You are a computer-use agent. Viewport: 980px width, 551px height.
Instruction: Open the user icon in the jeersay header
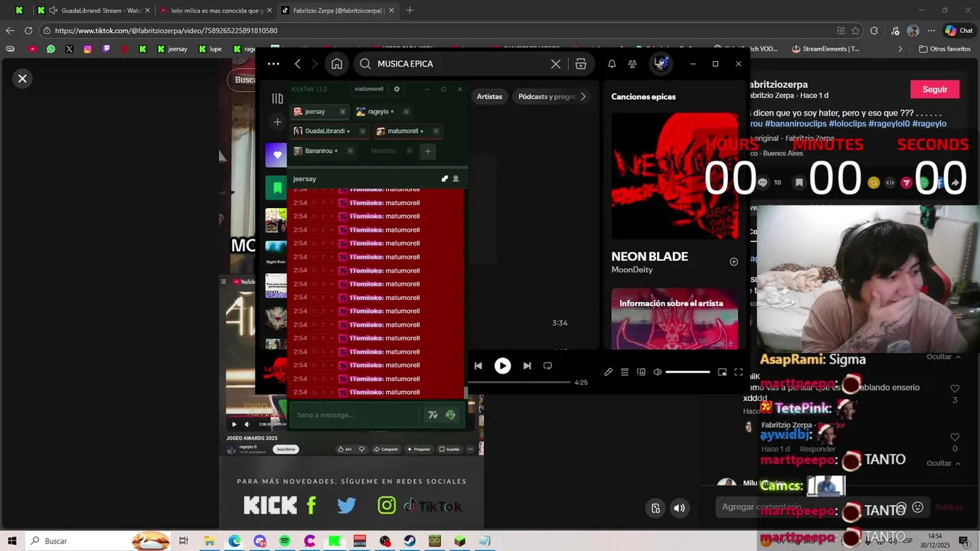[x=456, y=179]
